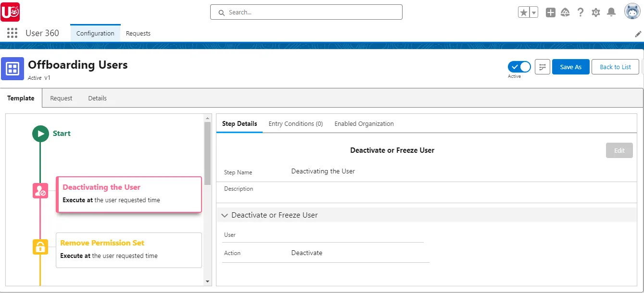This screenshot has height=293, width=644.
Task: Switch to the Requests tab
Action: point(138,34)
